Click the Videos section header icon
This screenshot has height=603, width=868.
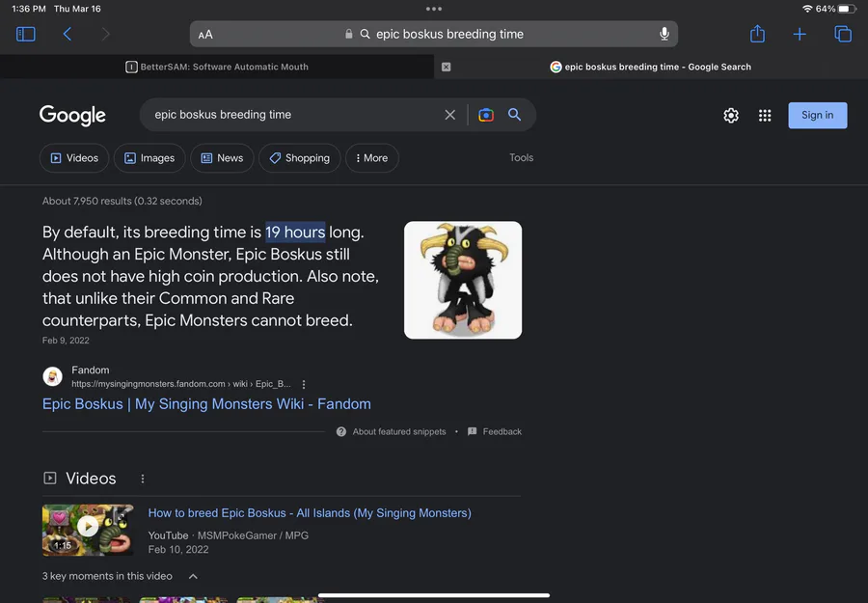50,479
